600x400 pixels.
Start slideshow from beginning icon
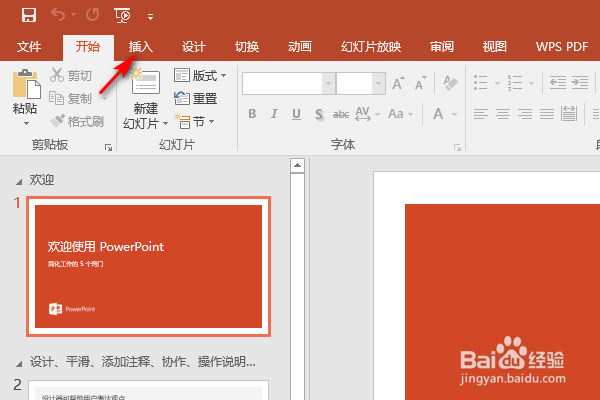tap(122, 15)
